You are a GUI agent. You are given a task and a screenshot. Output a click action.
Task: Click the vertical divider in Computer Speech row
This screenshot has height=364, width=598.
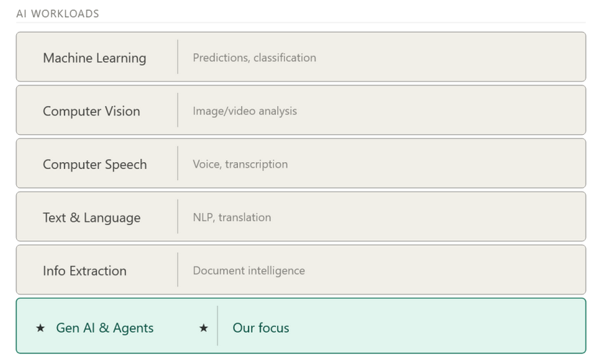click(x=178, y=163)
